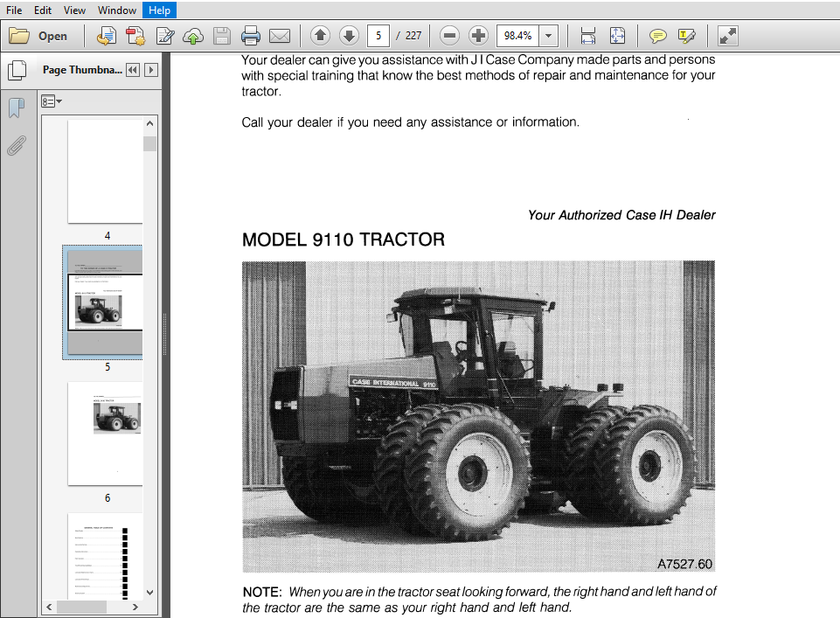
Task: Click the page label 6 under thumbnail
Action: [108, 498]
